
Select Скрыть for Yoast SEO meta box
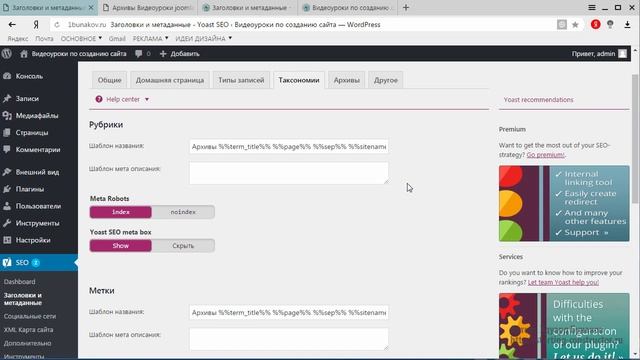tap(183, 246)
